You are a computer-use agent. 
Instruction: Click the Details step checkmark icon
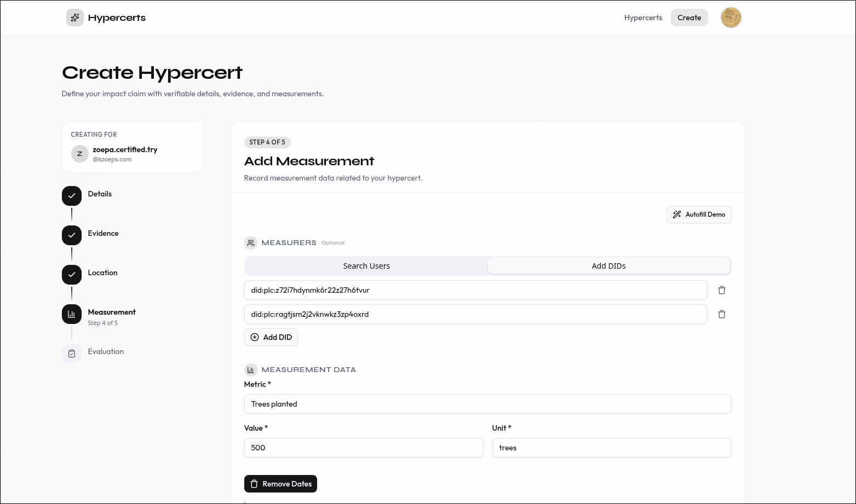(x=72, y=196)
